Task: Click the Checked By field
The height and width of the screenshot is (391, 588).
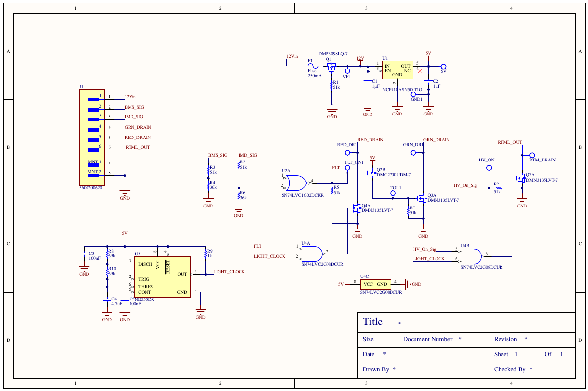Action: (532, 370)
